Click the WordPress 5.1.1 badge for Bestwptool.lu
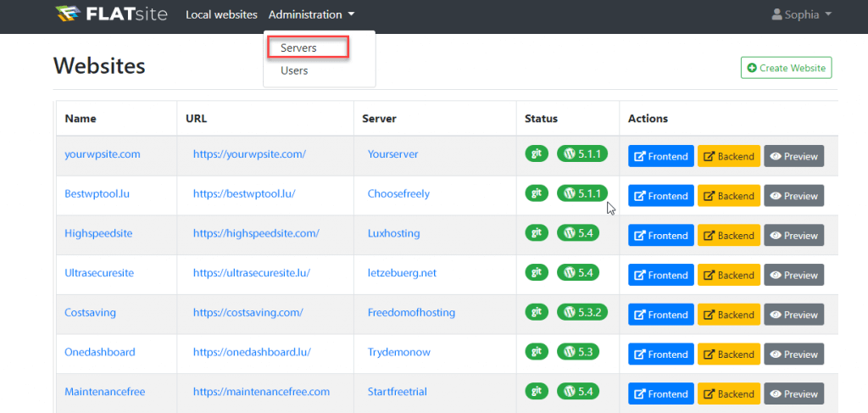Viewport: 868px width, 413px height. (x=582, y=193)
